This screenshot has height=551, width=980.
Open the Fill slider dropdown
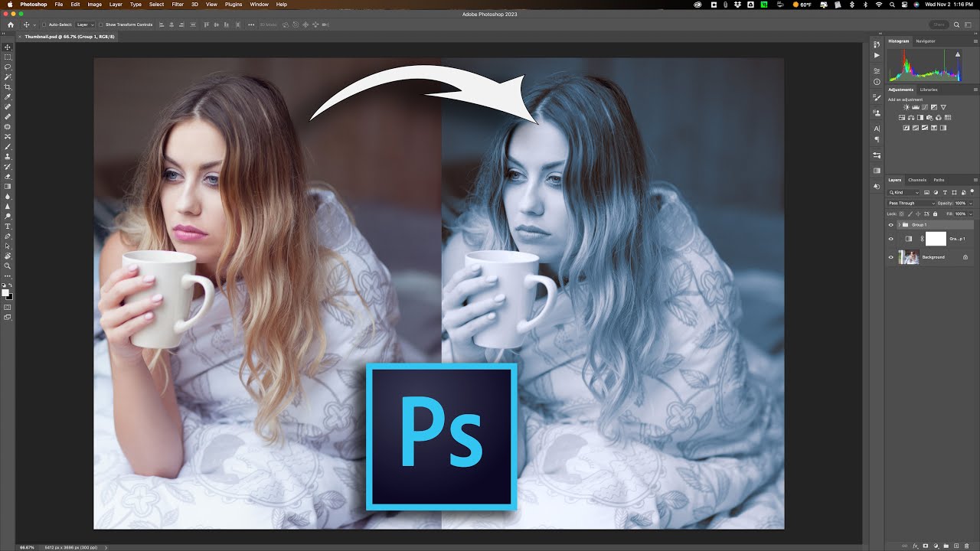click(971, 214)
